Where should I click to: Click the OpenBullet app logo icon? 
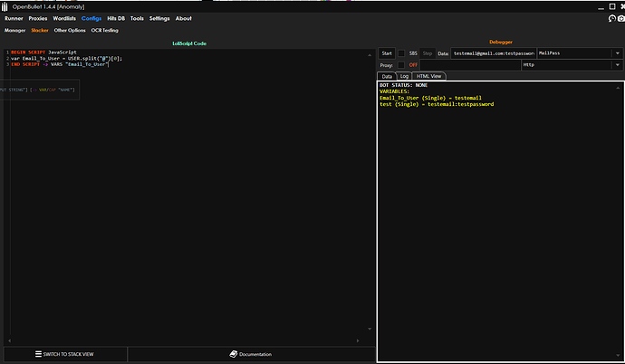click(5, 6)
